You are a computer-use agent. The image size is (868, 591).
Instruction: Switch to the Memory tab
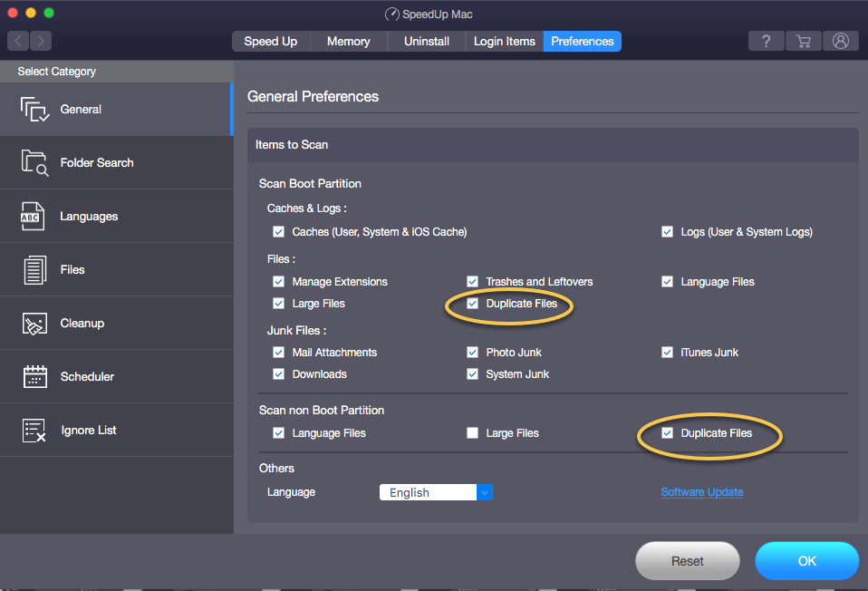[348, 42]
